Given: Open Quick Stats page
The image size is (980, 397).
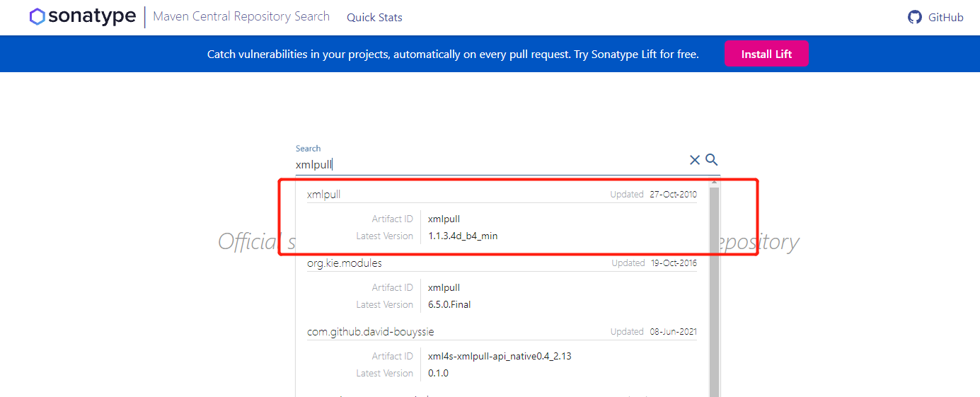Looking at the screenshot, I should (x=374, y=17).
